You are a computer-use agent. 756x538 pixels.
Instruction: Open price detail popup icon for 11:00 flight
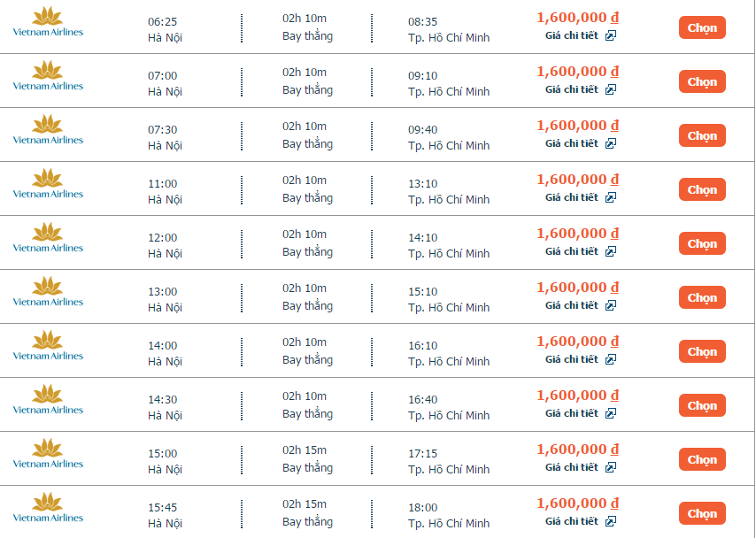coord(611,197)
